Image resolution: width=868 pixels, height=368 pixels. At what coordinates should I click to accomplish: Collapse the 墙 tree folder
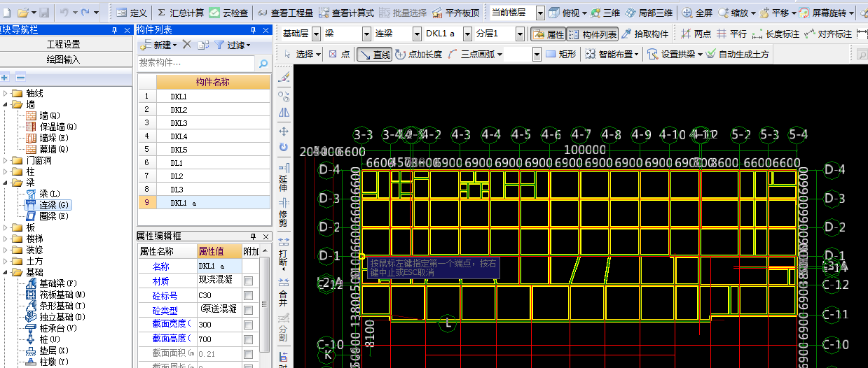tap(6, 104)
